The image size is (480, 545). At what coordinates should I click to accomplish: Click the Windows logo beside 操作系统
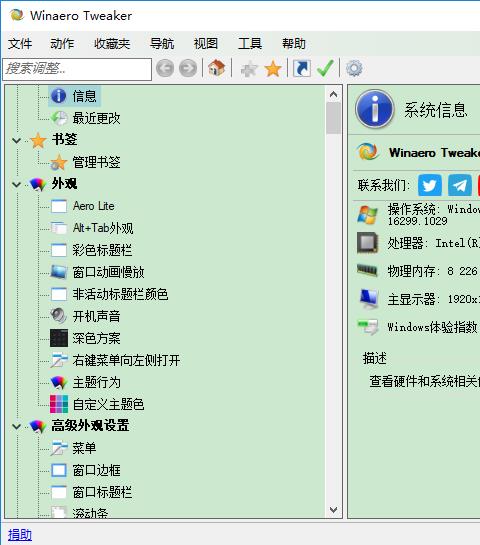point(367,214)
